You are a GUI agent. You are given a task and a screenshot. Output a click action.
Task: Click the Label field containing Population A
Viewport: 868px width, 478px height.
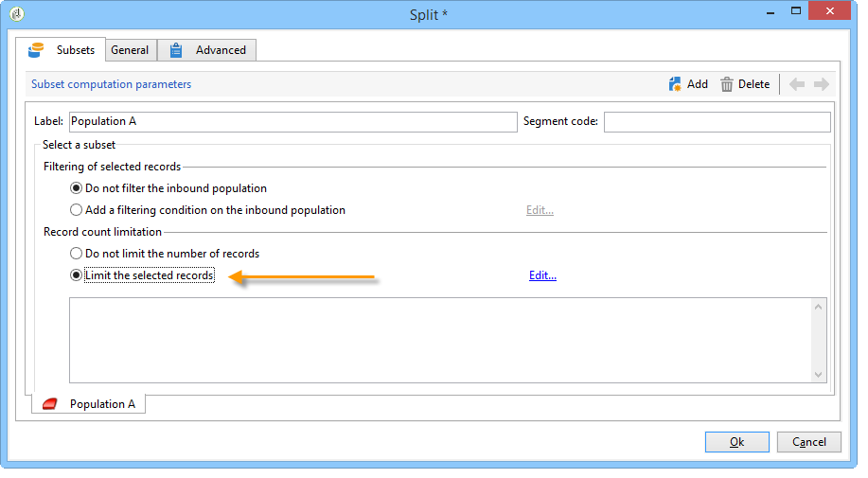click(292, 122)
